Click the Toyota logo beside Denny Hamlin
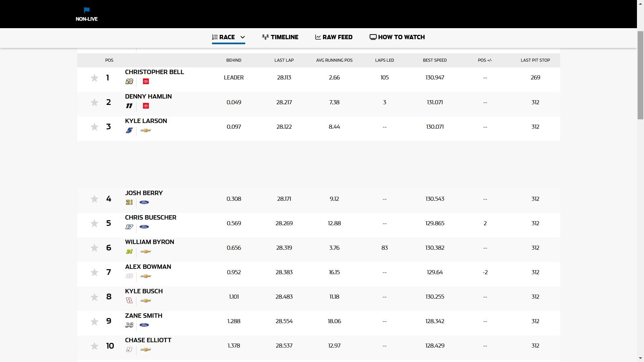644x362 pixels. click(x=146, y=106)
